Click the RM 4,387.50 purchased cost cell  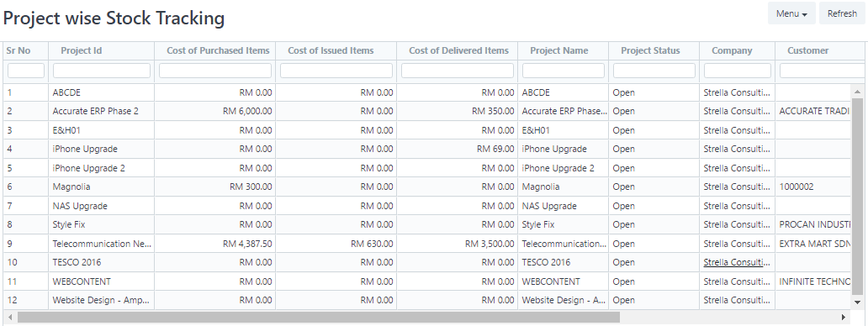point(214,244)
